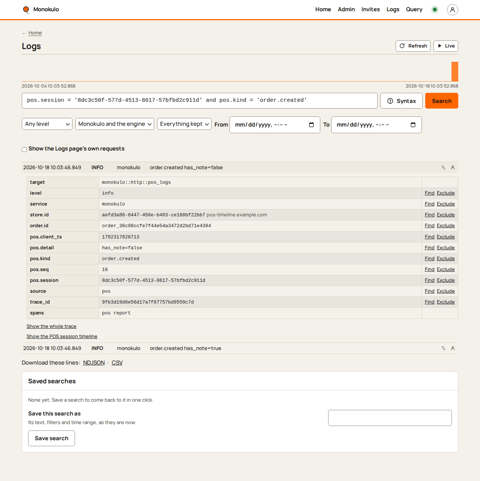Click Find on the pos.session row
480x481 pixels.
[x=429, y=280]
